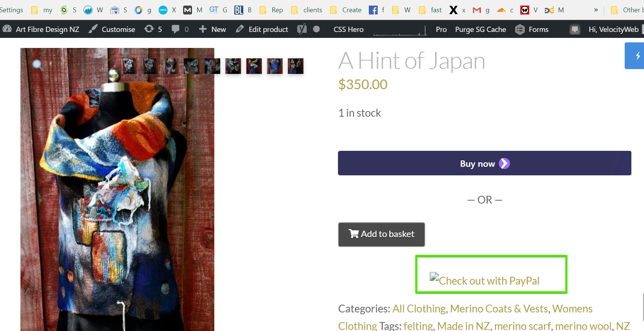Expand the bookmarks overflow chevron
The width and height of the screenshot is (644, 331).
tap(596, 10)
